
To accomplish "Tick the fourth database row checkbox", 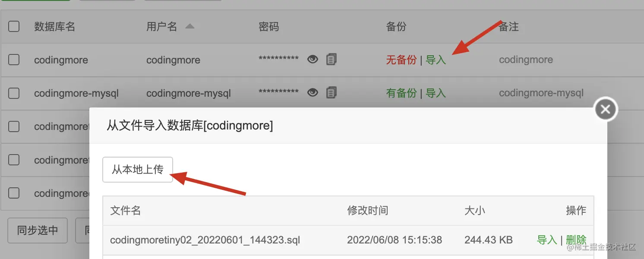I will point(14,160).
